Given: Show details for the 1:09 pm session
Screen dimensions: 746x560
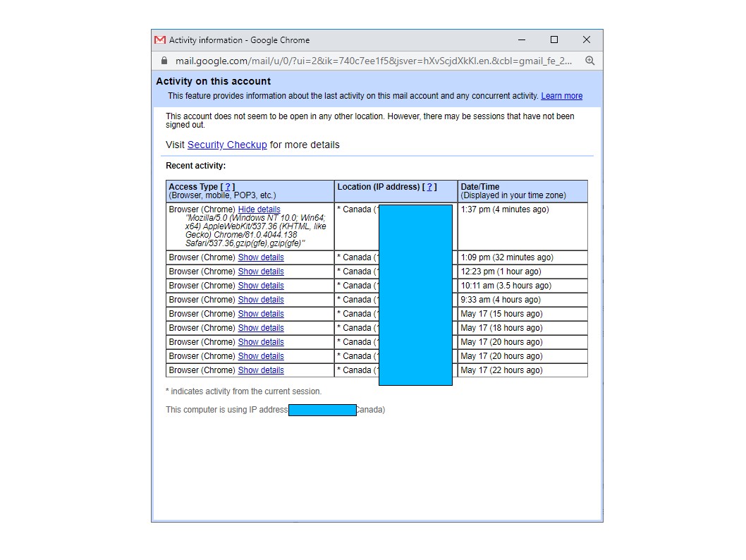Looking at the screenshot, I should [261, 257].
